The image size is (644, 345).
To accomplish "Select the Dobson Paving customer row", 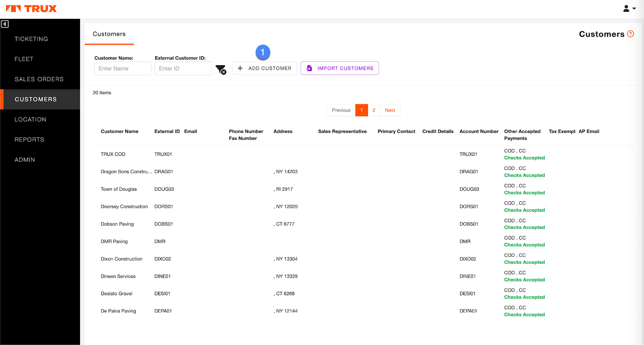I will click(x=117, y=224).
